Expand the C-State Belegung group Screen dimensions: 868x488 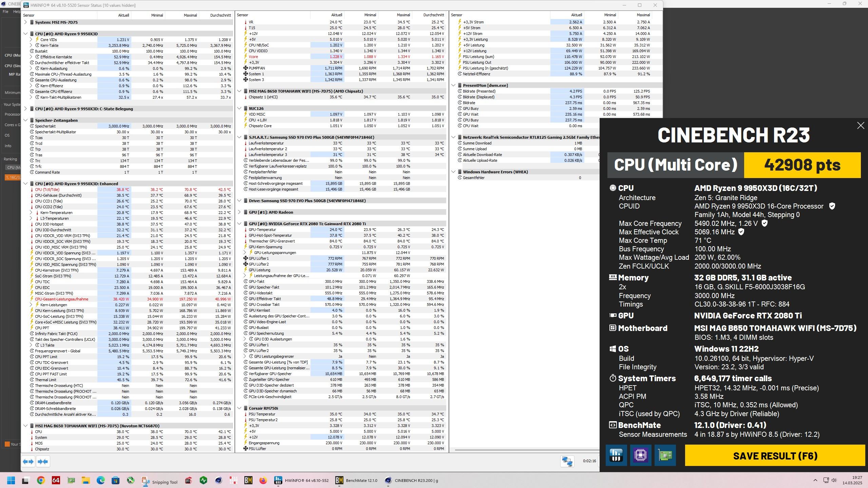click(25, 109)
